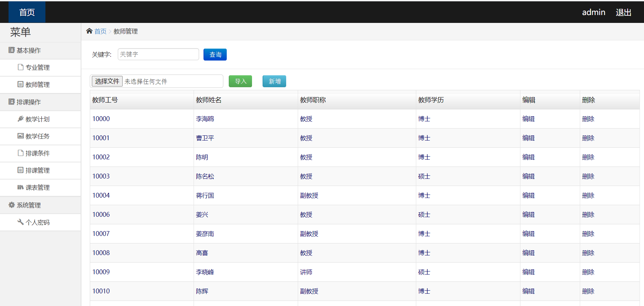Screen dimensions: 644x306
Task: Click 删除 for teacher 10008
Action: [588, 253]
